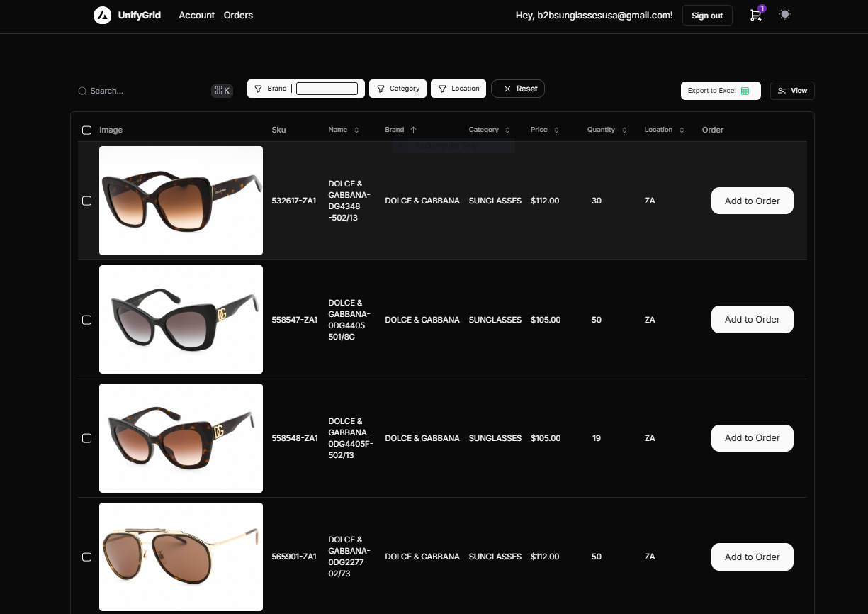Click the Sign out button
868x614 pixels.
click(x=707, y=16)
